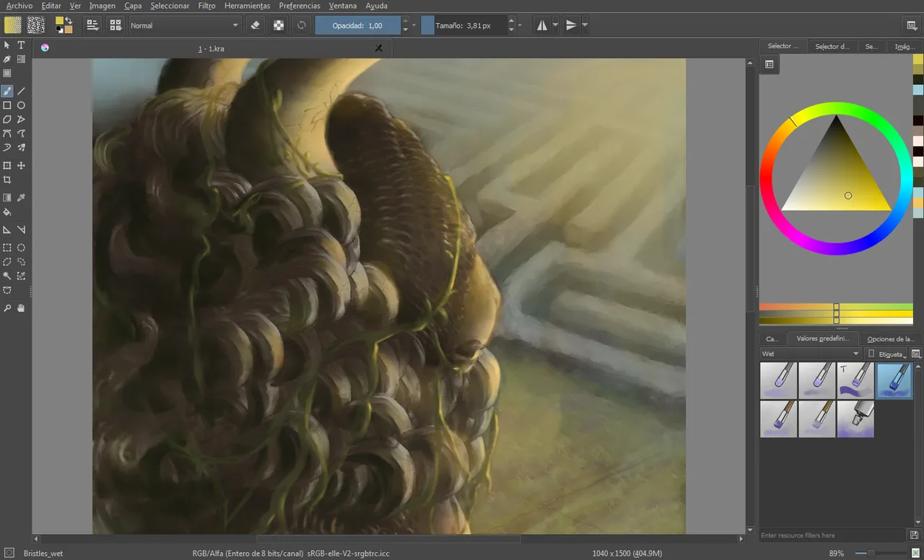This screenshot has width=924, height=560.
Task: Open the Archivo menu
Action: pyautogui.click(x=19, y=6)
